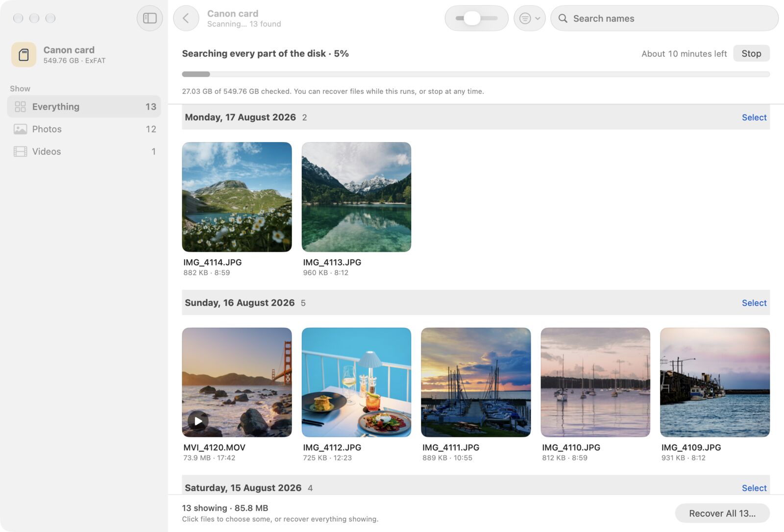Click the Everything grid icon
This screenshot has height=532, width=784.
pos(20,106)
